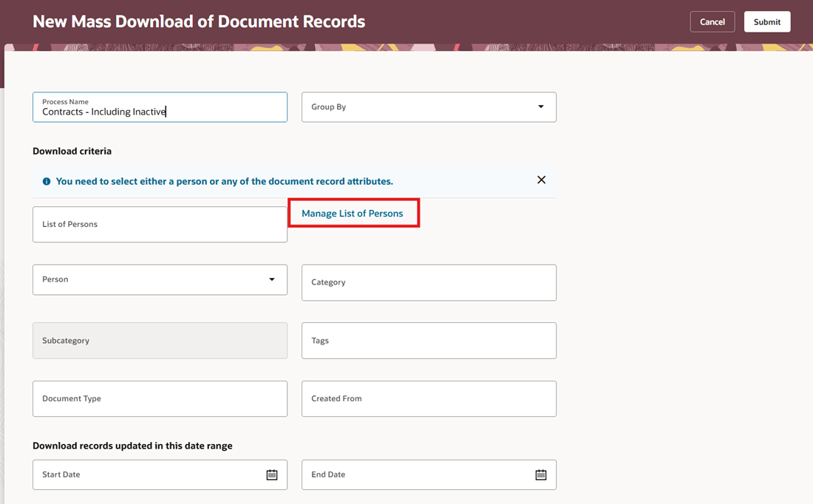The image size is (813, 504).
Task: Open the End Date calendar picker
Action: 541,474
